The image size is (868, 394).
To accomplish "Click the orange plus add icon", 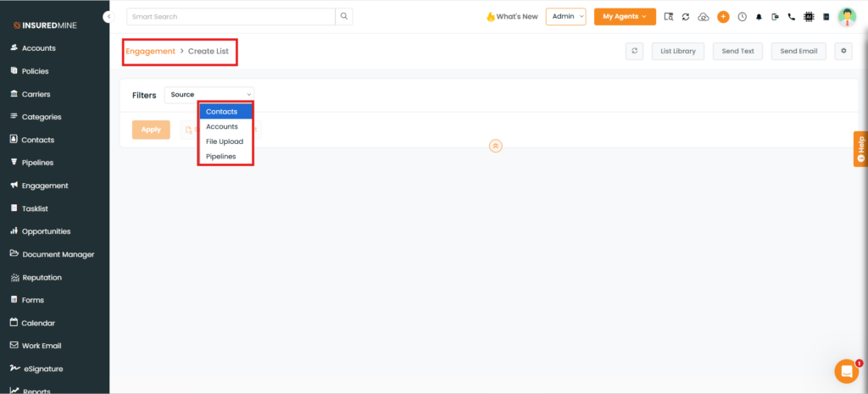I will pyautogui.click(x=723, y=16).
